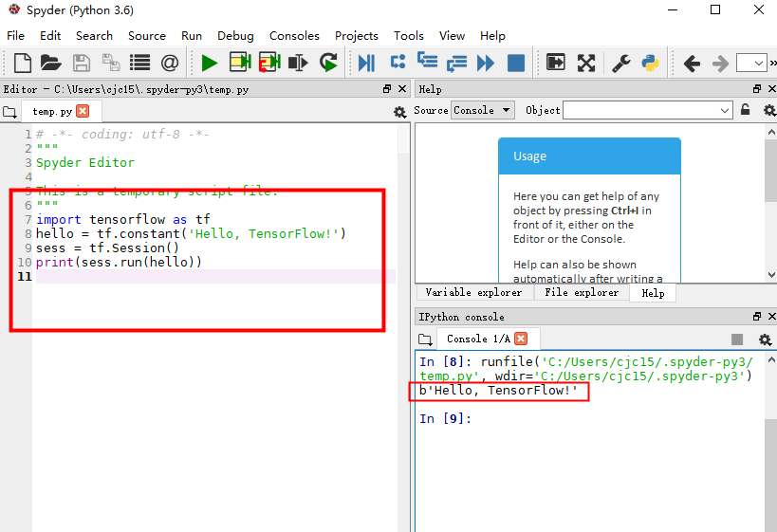Undock the IPython console pane
777x532 pixels.
[757, 316]
